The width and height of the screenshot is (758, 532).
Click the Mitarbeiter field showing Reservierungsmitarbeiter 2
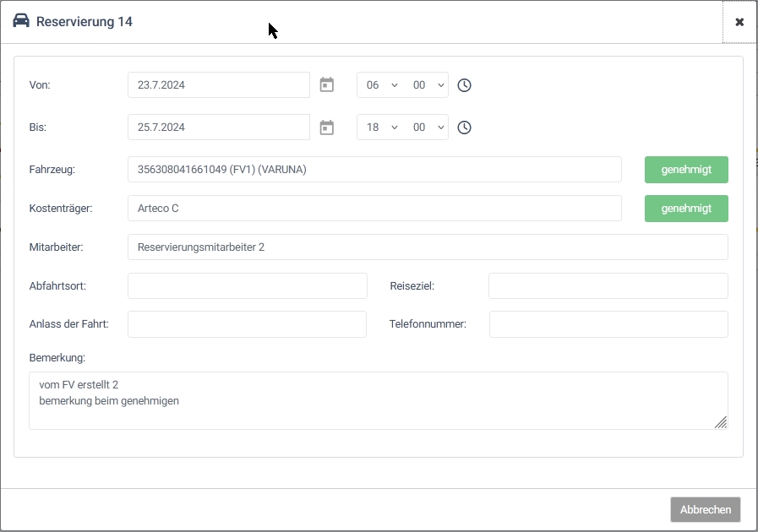[427, 247]
